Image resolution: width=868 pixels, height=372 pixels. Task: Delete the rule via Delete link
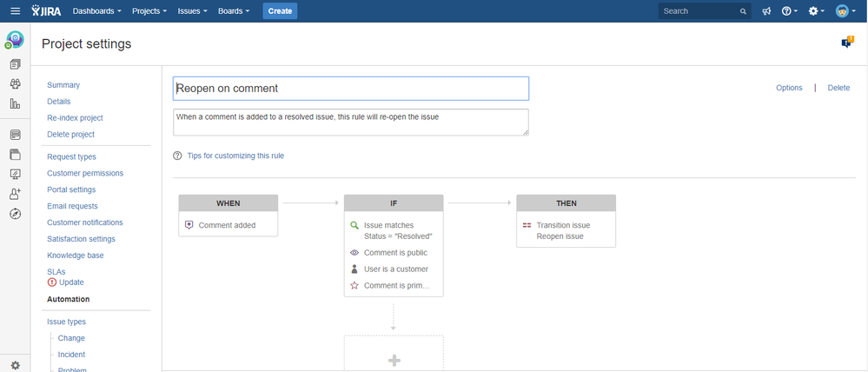[x=838, y=88]
